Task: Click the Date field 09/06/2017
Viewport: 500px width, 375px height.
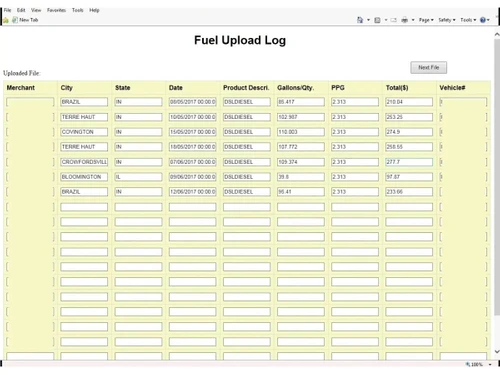Action: point(192,177)
